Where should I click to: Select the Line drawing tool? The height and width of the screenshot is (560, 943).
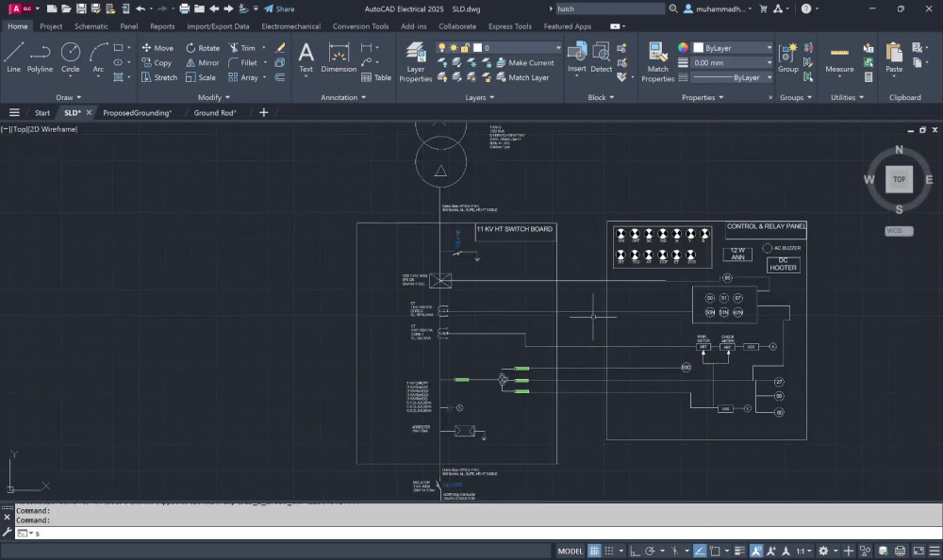pos(14,58)
